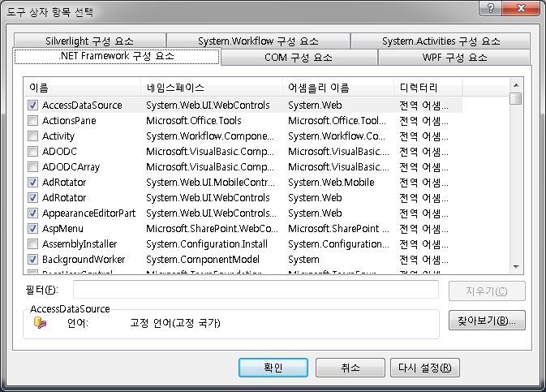Screen dimensions: 546x392
Task: Click 고정 언어(고정 국가) language value
Action: coord(175,323)
